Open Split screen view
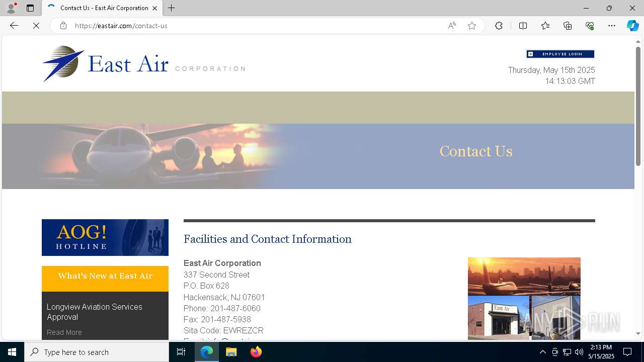The height and width of the screenshot is (362, 644). 523,26
